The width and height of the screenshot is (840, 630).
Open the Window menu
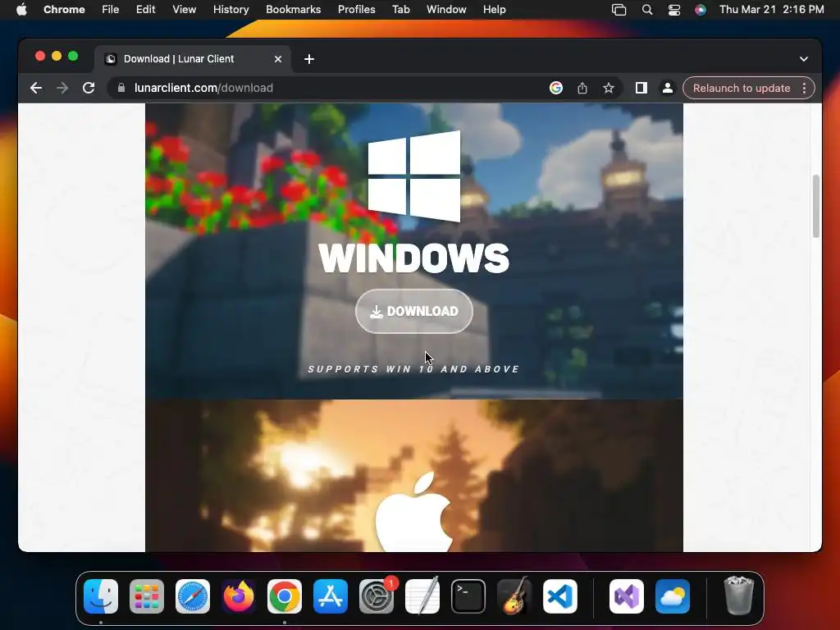pos(446,9)
